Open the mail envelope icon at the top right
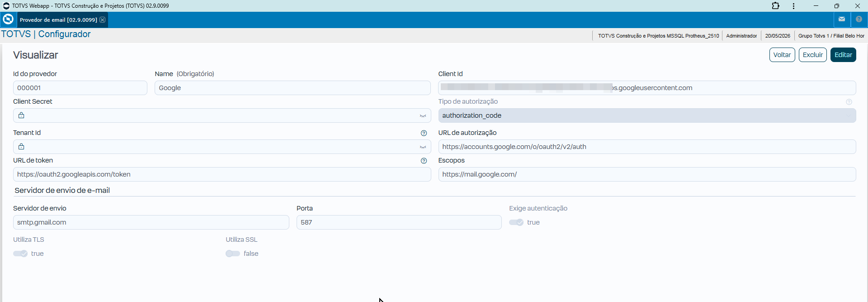The width and height of the screenshot is (868, 302). [842, 19]
